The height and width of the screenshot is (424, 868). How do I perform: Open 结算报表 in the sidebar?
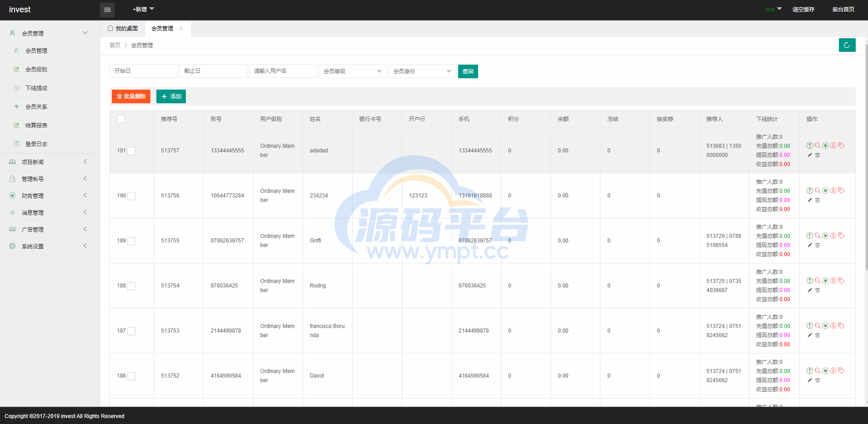(50, 125)
